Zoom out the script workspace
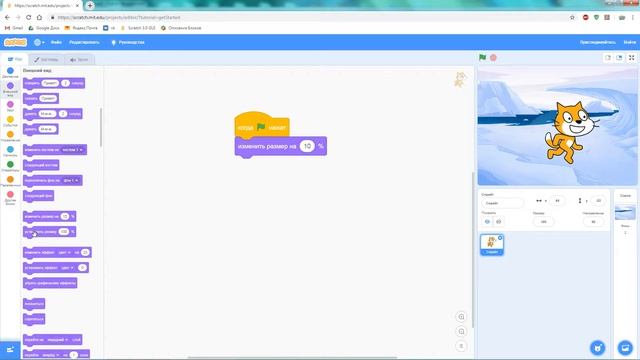The image size is (640, 360). (x=461, y=331)
